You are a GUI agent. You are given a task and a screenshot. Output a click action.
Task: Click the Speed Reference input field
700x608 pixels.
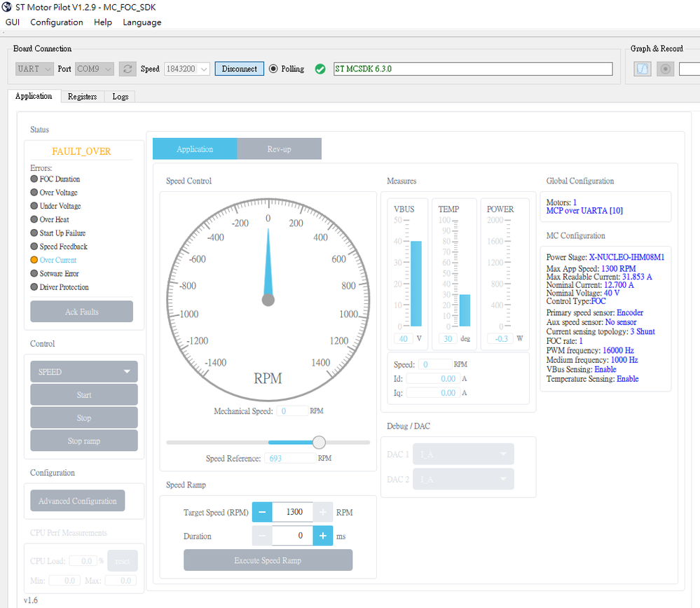pyautogui.click(x=290, y=458)
